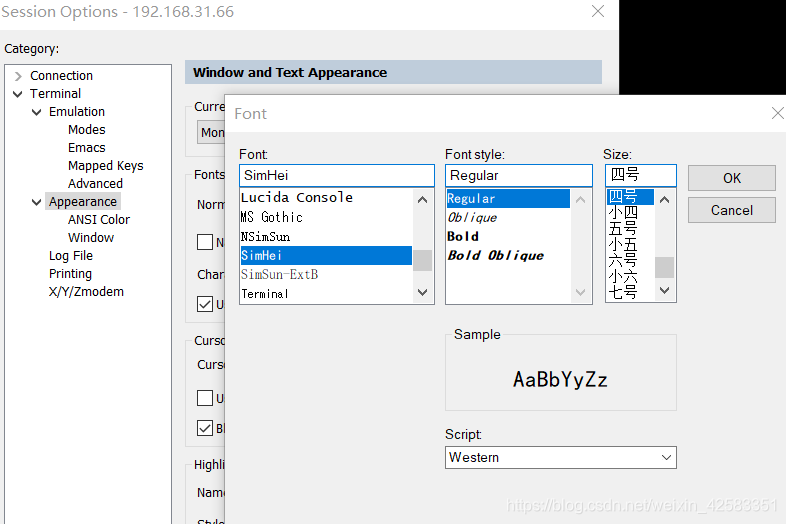Collapse the Terminal category node
Viewport: 786px width, 524px height.
tap(18, 94)
